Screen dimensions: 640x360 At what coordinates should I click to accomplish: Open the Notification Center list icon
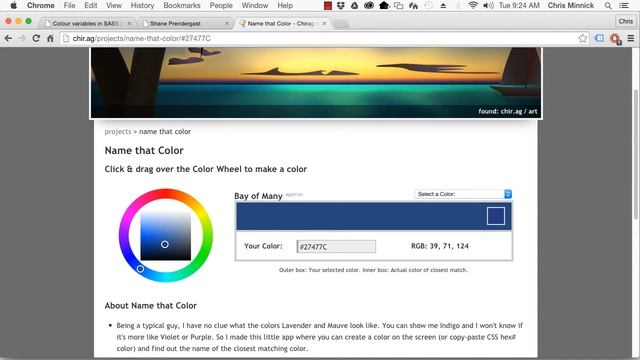pyautogui.click(x=624, y=5)
